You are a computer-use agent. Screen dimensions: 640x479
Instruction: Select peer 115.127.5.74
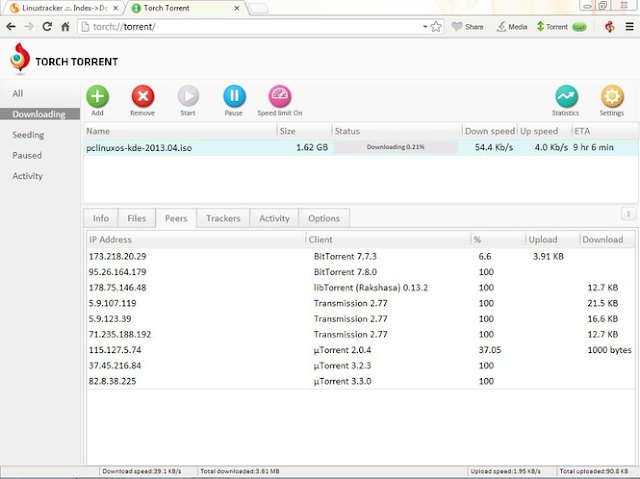pyautogui.click(x=361, y=350)
